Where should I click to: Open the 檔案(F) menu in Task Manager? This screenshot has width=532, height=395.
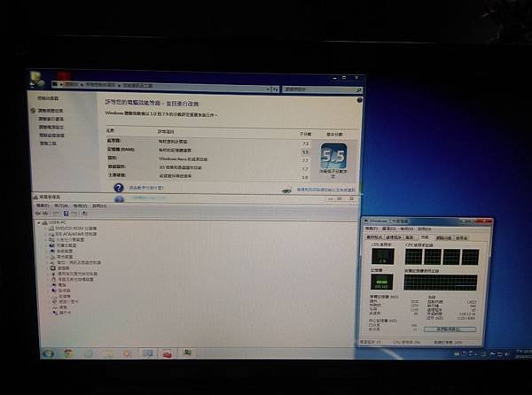[x=372, y=229]
